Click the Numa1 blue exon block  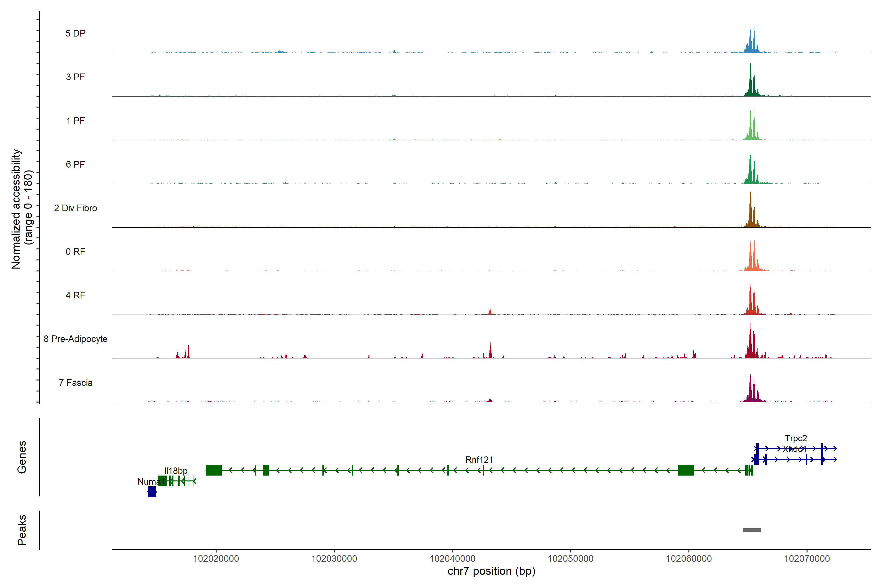coord(152,491)
